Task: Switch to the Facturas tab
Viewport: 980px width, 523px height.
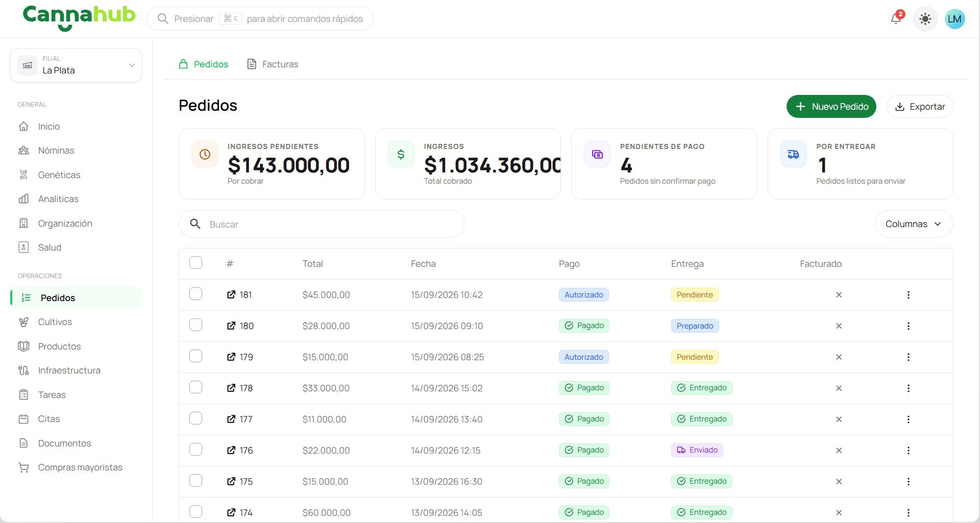Action: point(273,64)
